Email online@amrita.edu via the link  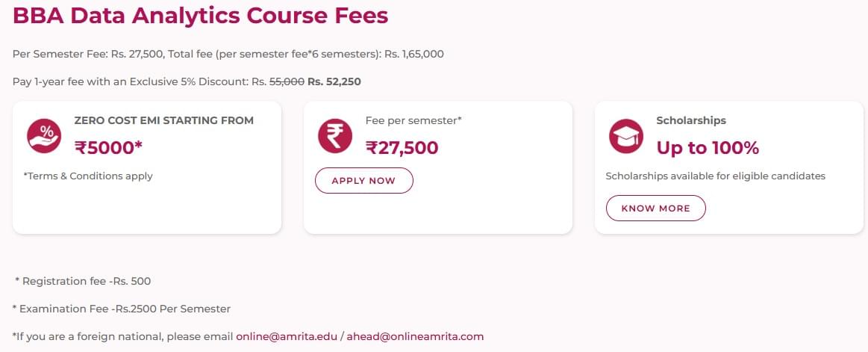coord(287,336)
